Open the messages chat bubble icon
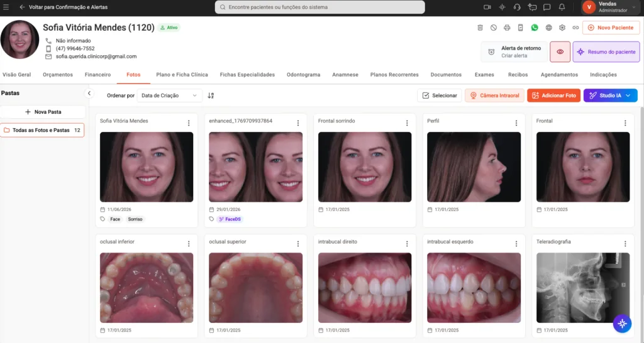The width and height of the screenshot is (644, 343). coord(547,7)
